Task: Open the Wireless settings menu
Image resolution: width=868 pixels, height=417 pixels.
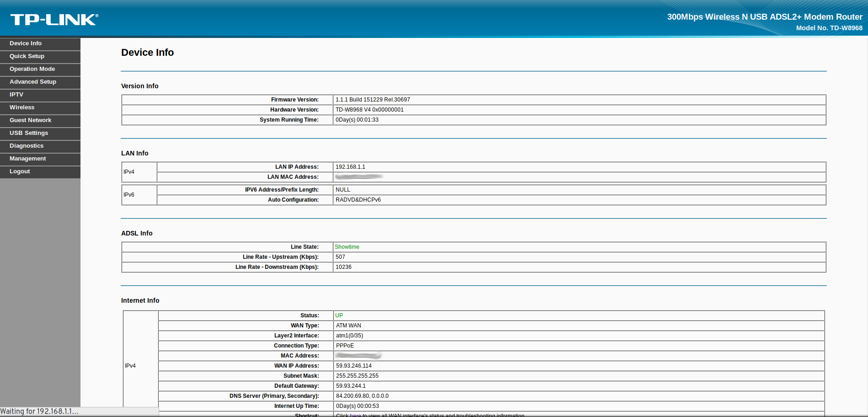Action: (22, 107)
